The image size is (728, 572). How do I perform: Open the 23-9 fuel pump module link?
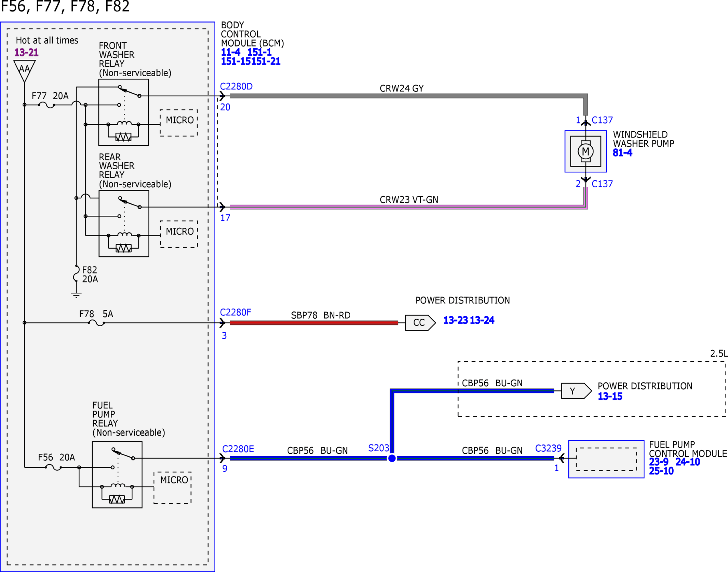pos(659,462)
